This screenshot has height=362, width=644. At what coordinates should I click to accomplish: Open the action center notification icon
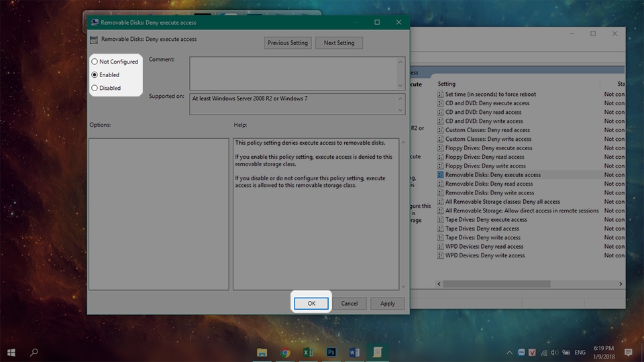(628, 352)
